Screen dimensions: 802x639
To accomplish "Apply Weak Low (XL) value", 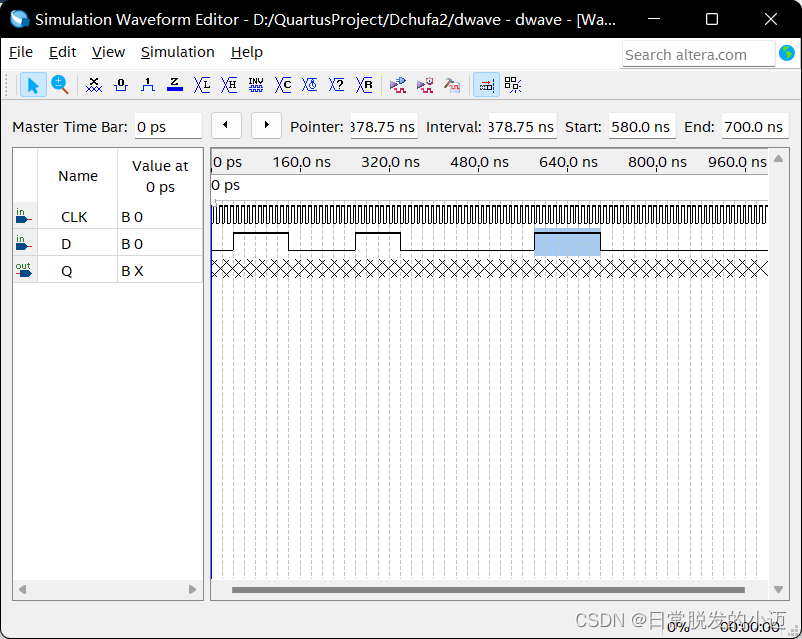I will click(202, 85).
